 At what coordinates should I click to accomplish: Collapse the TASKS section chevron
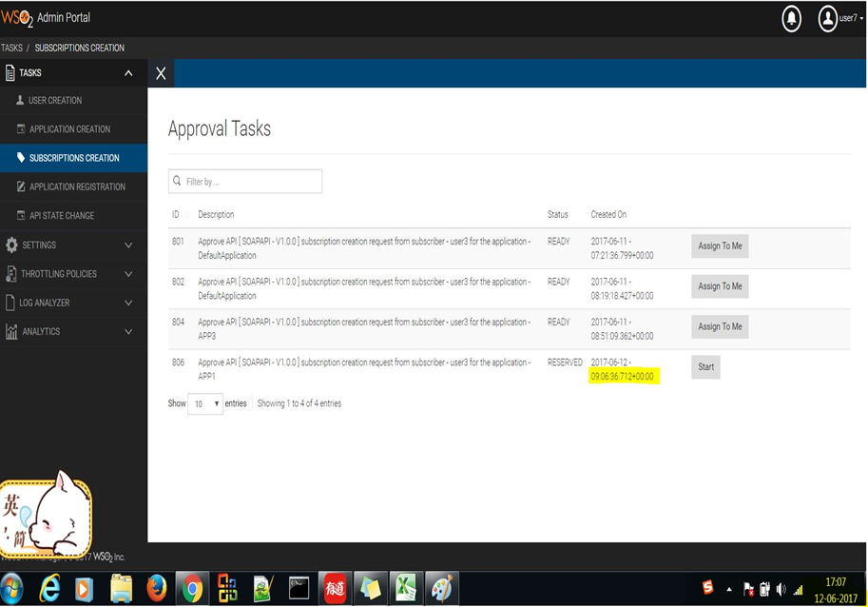[x=129, y=71]
